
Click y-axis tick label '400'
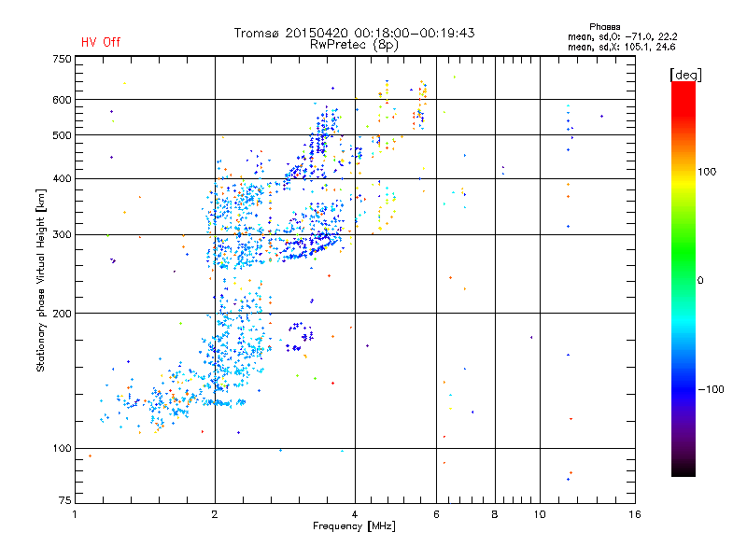(x=62, y=179)
